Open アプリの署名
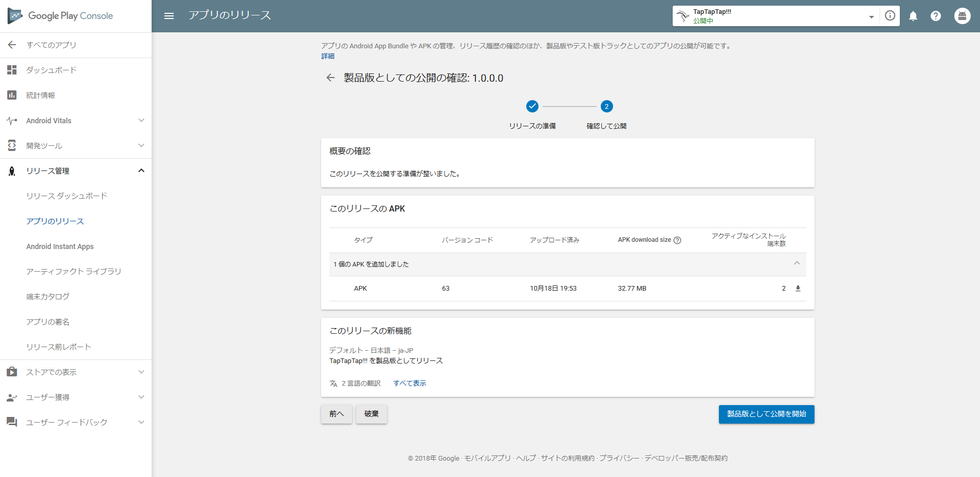This screenshot has width=980, height=477. tap(48, 322)
